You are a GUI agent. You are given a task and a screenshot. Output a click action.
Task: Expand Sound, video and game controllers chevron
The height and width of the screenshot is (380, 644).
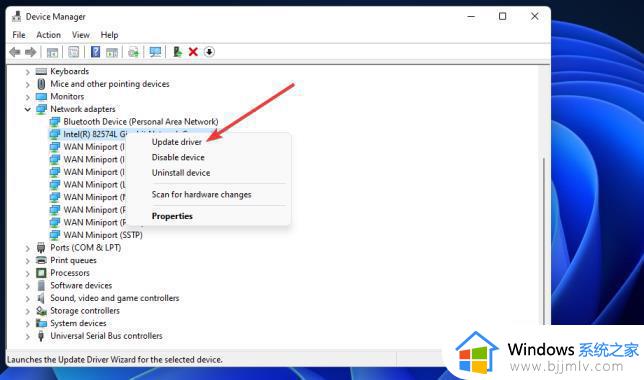(x=28, y=299)
